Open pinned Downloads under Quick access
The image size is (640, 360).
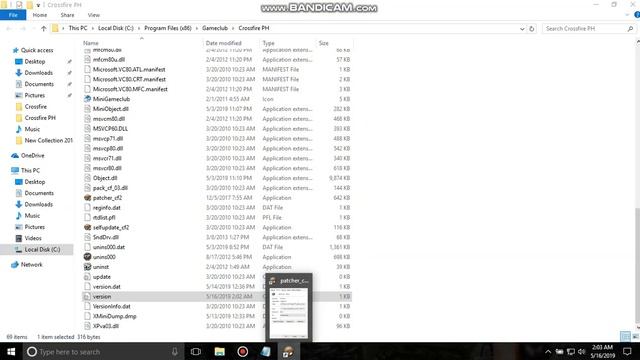click(38, 73)
